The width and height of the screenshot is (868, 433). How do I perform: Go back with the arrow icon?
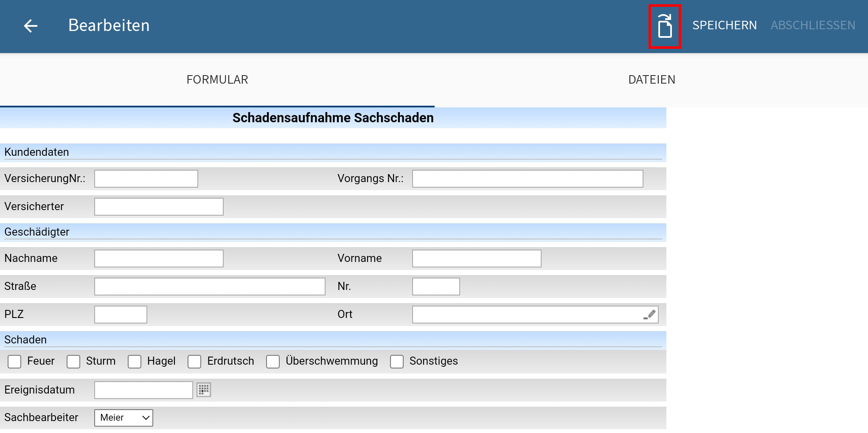pyautogui.click(x=31, y=26)
